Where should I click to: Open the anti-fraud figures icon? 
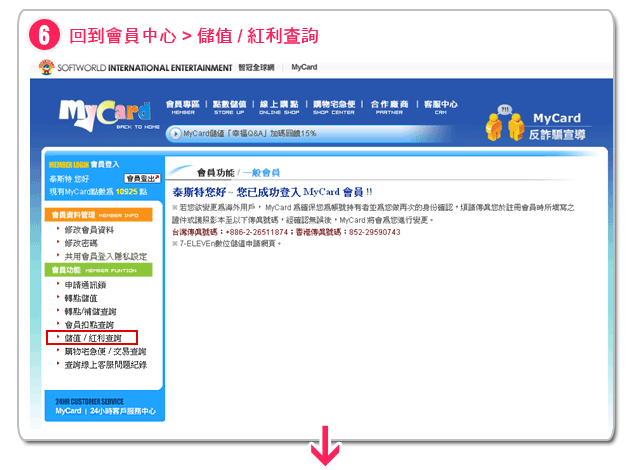pos(505,123)
